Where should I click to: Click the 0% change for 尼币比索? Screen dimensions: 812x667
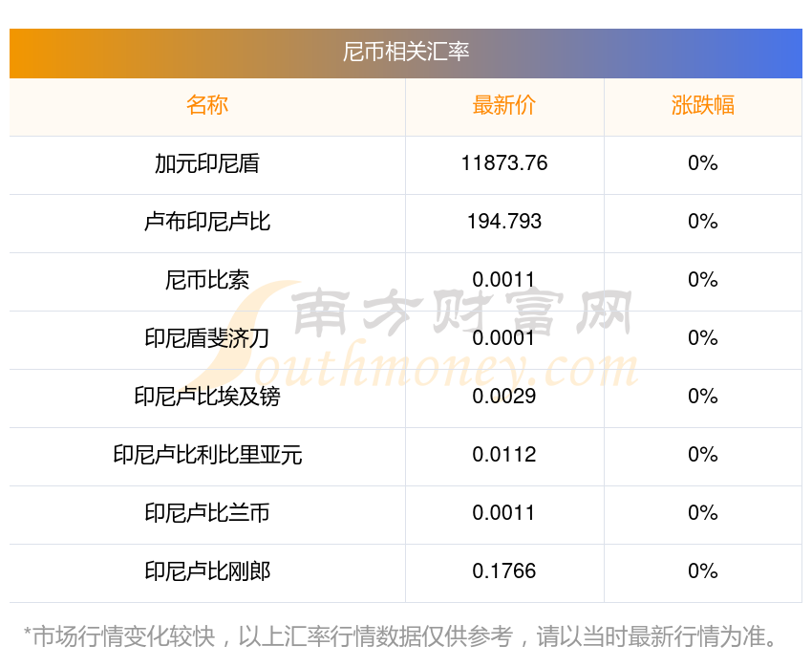pos(703,280)
